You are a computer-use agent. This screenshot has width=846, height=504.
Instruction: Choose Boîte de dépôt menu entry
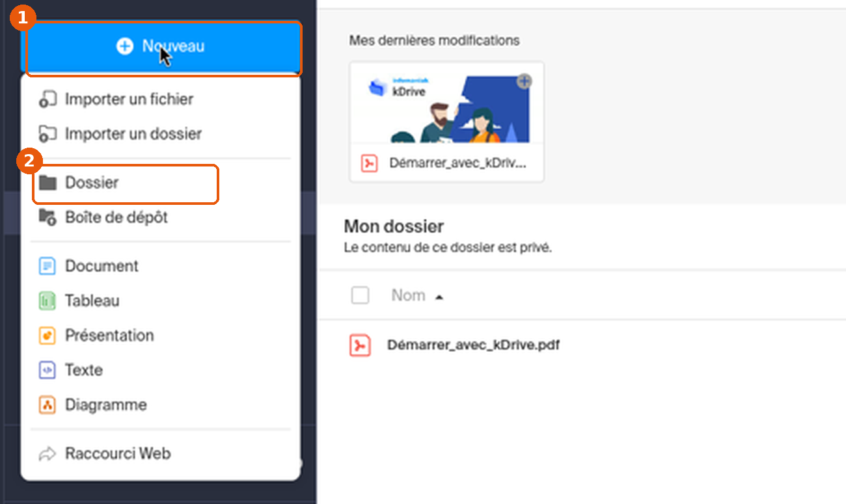pyautogui.click(x=161, y=217)
